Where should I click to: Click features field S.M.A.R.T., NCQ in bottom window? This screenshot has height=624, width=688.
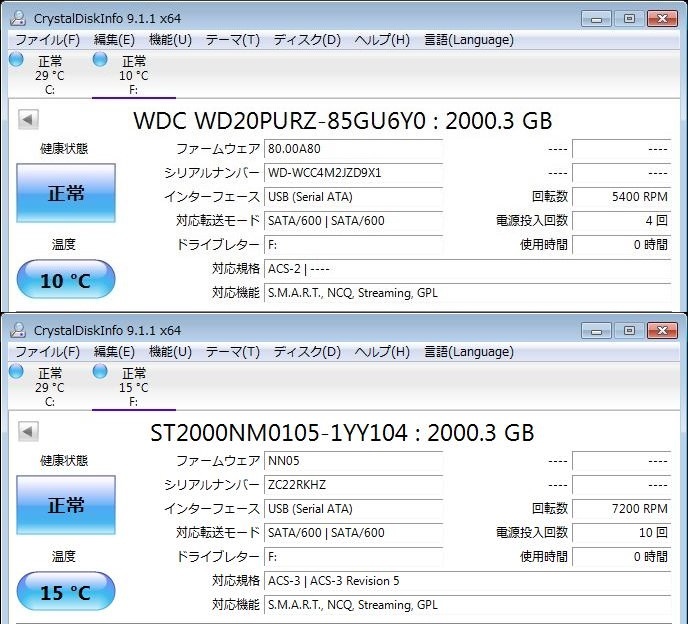468,605
